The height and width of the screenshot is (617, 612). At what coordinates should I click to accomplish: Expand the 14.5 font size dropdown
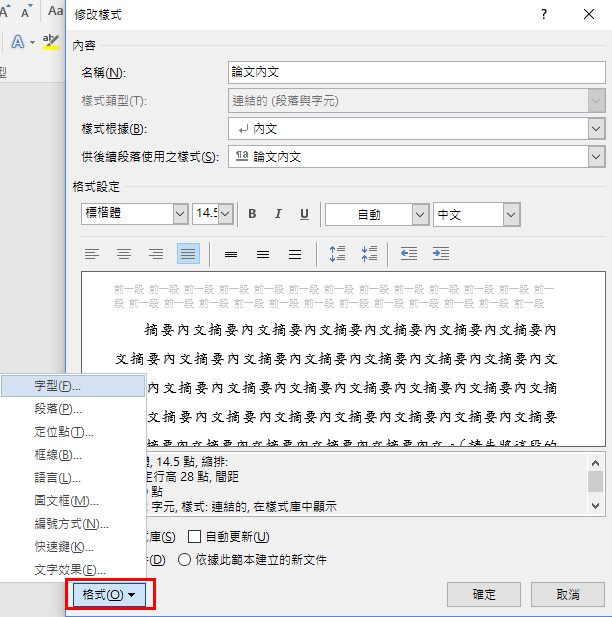tap(225, 214)
